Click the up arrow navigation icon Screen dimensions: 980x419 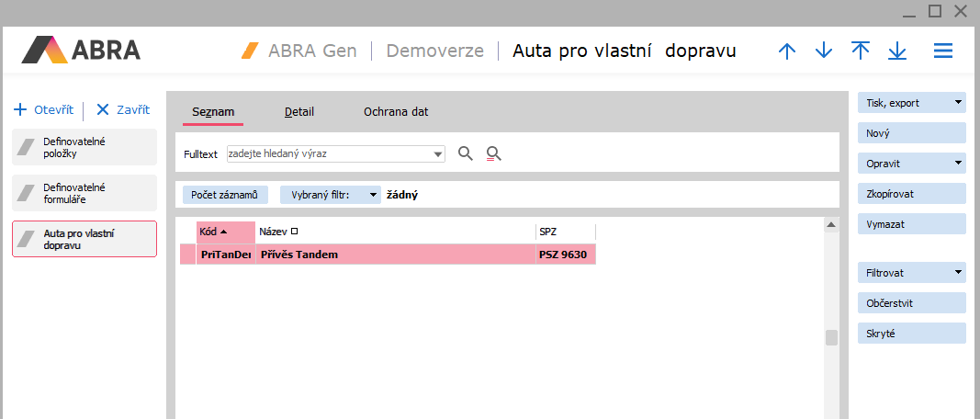[x=787, y=51]
